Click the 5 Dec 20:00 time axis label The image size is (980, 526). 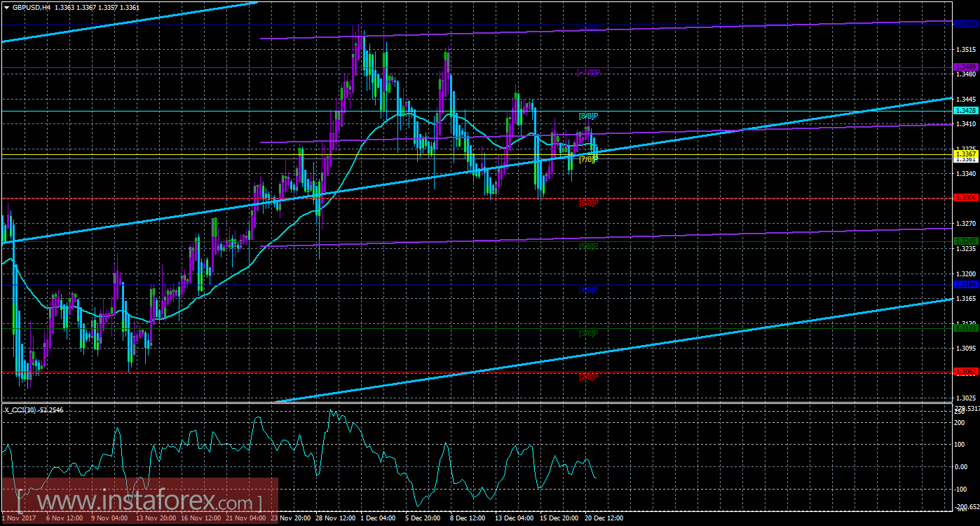pyautogui.click(x=423, y=518)
